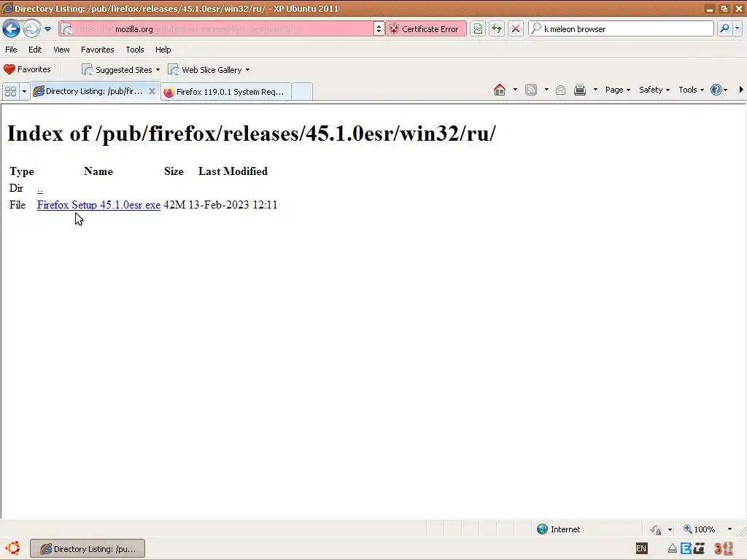Open the Page command bar menu
The height and width of the screenshot is (560, 747).
coord(618,90)
